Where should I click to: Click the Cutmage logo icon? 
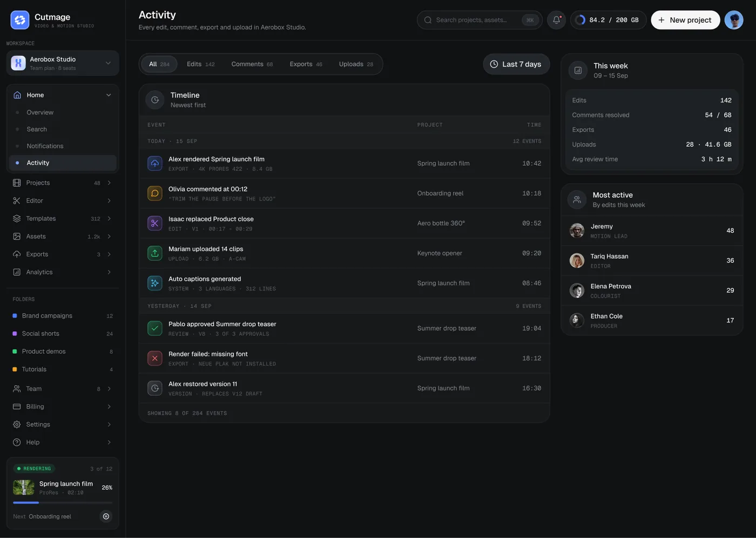[20, 20]
